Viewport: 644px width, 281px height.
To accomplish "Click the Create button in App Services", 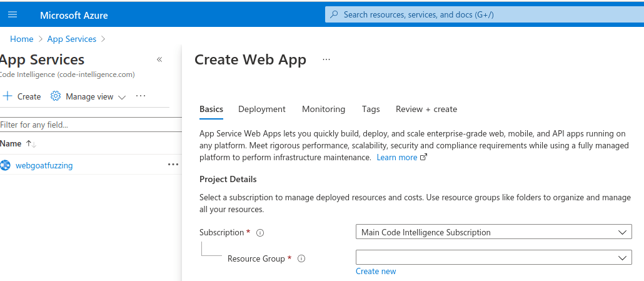I will (22, 96).
